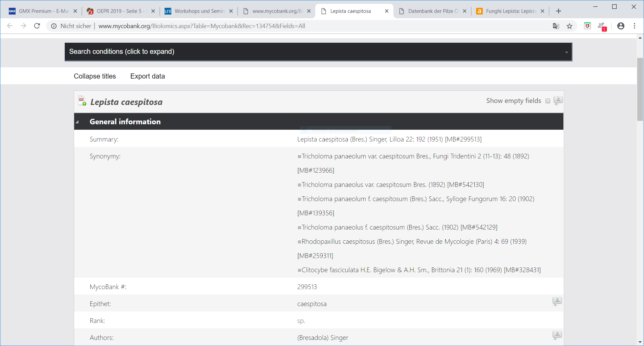Collapse the General information section
644x346 pixels.
coord(78,122)
